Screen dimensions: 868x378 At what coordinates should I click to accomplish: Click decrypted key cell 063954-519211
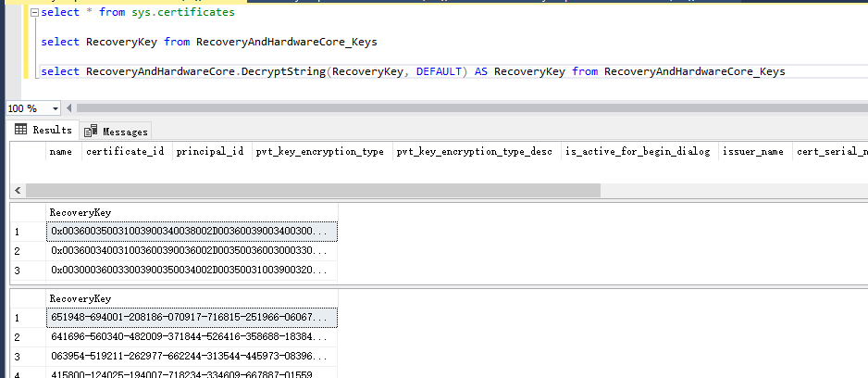point(192,357)
